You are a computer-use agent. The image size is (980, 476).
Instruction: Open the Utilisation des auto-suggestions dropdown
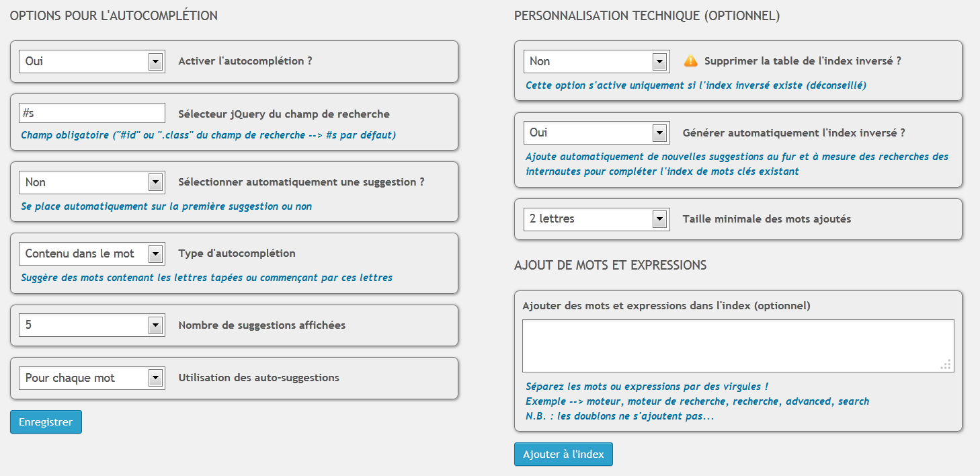click(x=91, y=378)
